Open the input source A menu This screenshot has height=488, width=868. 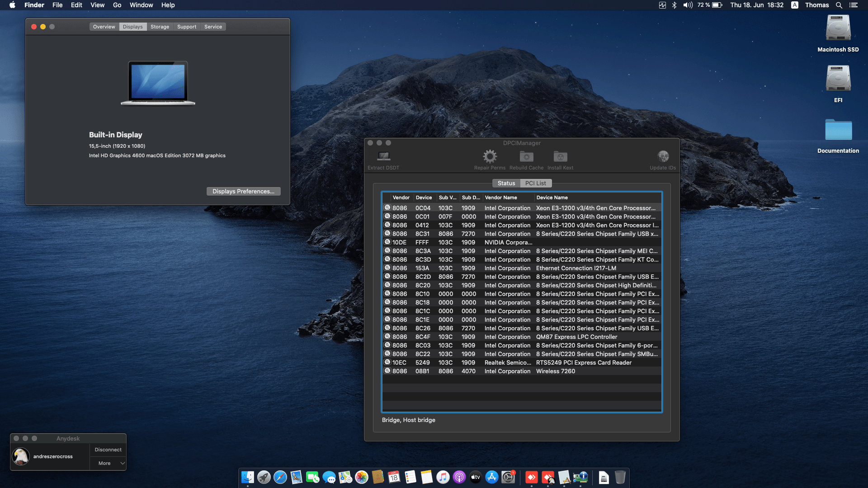pyautogui.click(x=794, y=5)
